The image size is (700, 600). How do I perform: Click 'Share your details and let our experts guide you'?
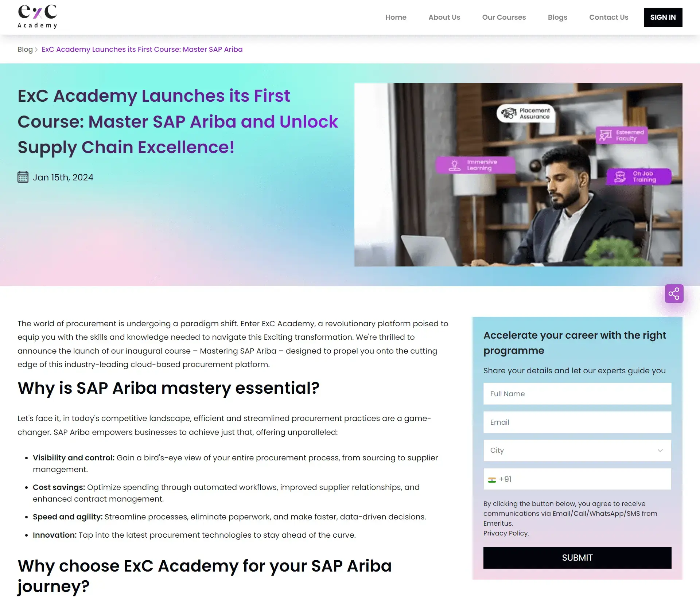tap(574, 371)
